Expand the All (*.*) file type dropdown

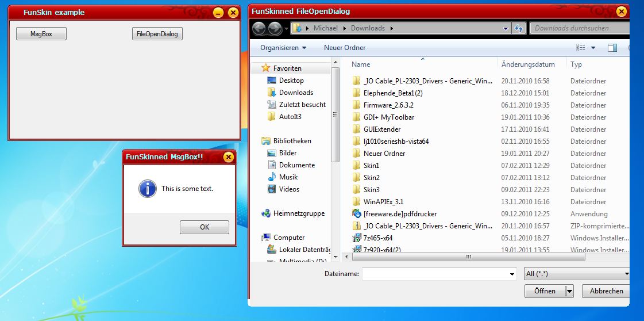pyautogui.click(x=626, y=274)
